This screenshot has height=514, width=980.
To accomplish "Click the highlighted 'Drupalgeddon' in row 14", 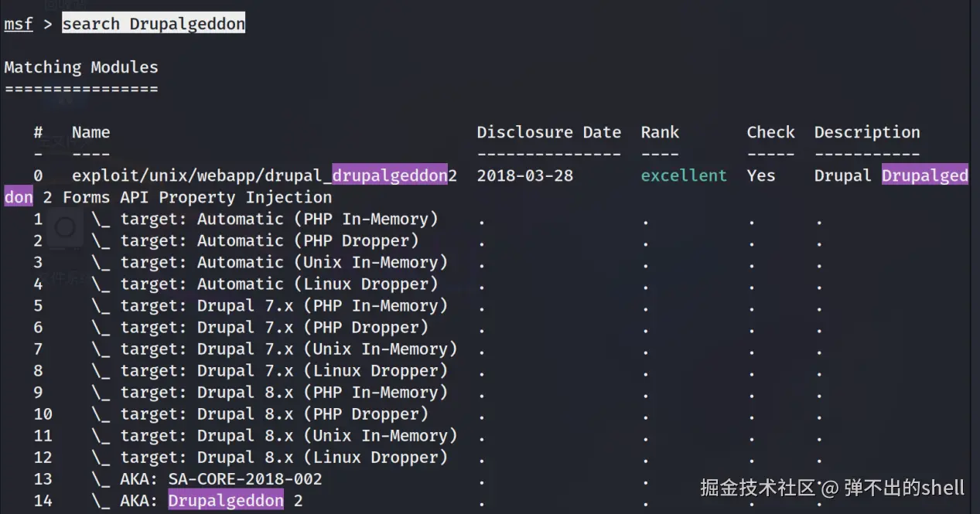I will click(x=226, y=500).
